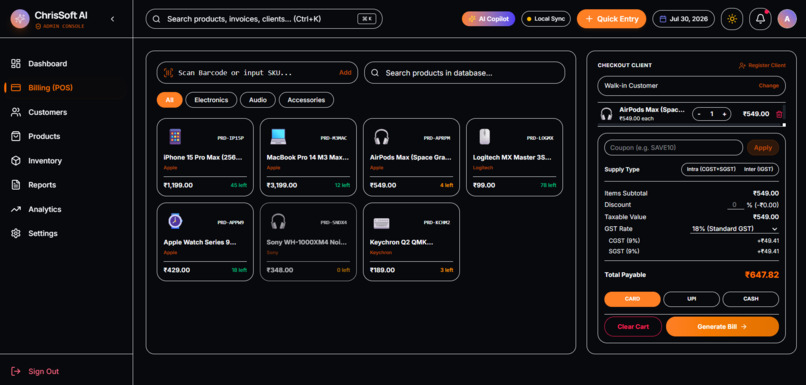Click the Sign Out link

pos(35,371)
